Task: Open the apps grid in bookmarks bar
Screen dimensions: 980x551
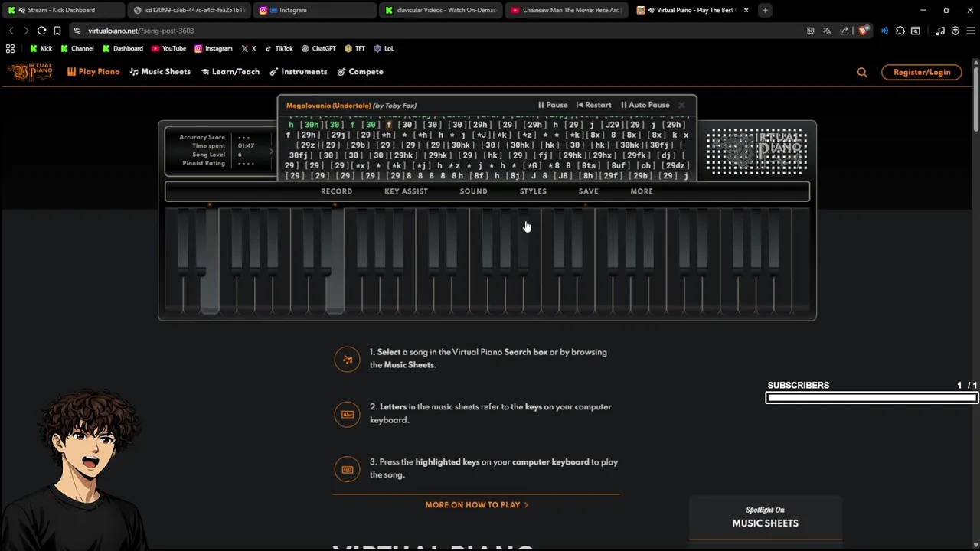Action: coord(10,48)
